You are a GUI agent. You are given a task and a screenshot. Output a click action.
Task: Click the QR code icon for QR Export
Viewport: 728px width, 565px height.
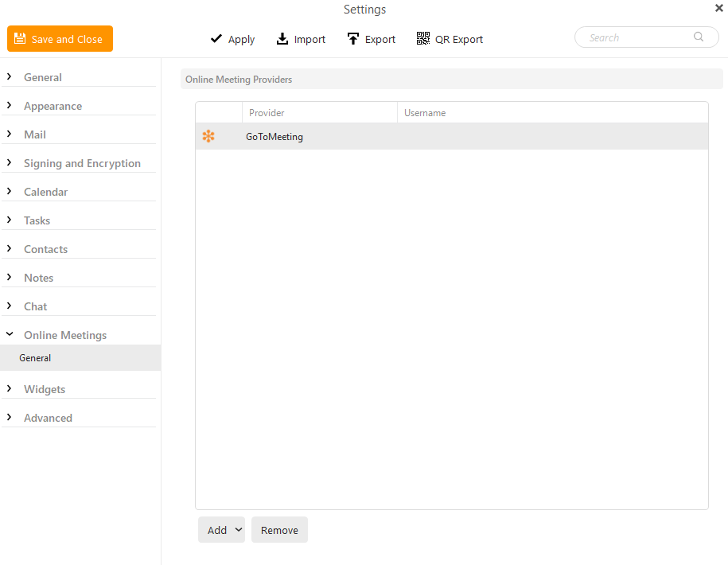click(x=423, y=38)
